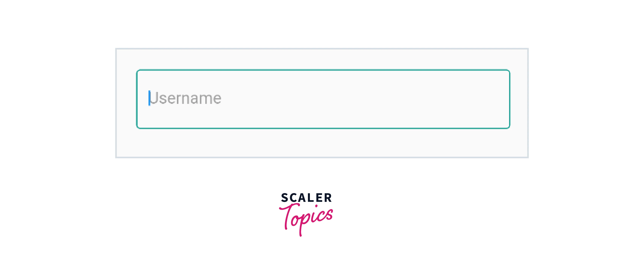Click the letter "S" starting SCALER
The width and height of the screenshot is (644, 273).
285,198
